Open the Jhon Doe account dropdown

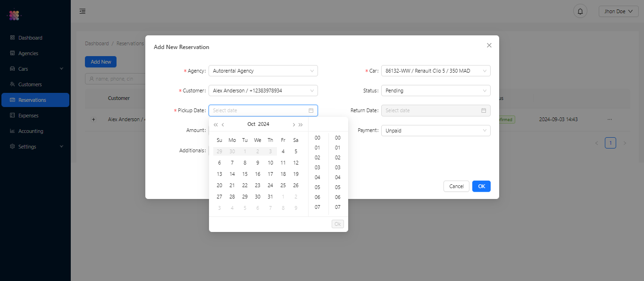[x=618, y=10]
